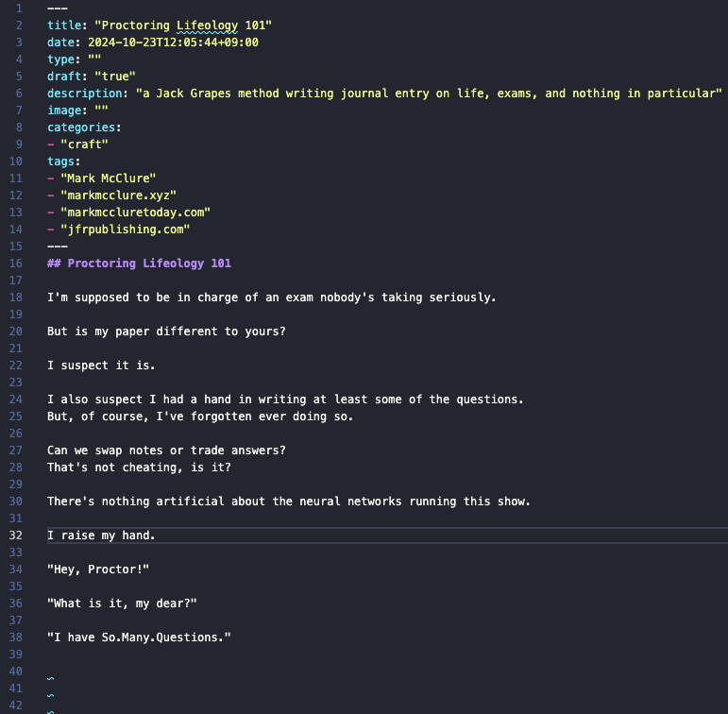
Task: Click the description key on line 6
Action: (x=84, y=93)
